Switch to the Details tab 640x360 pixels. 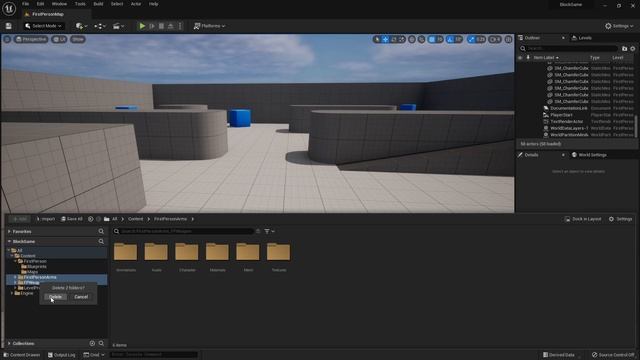[x=531, y=155]
